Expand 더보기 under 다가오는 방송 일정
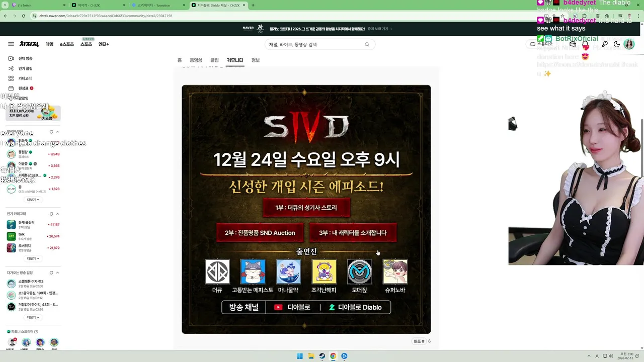This screenshot has width=644, height=362. point(33,317)
